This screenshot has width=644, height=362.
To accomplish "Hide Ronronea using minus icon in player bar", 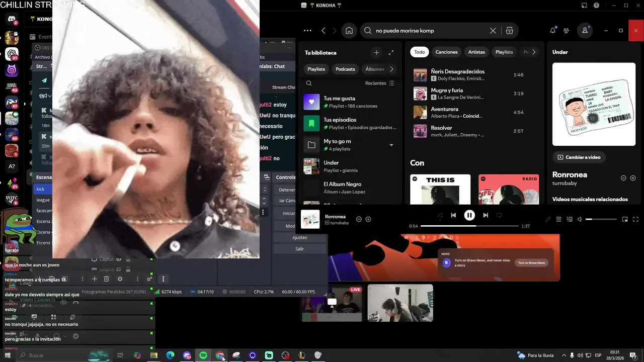I will (359, 219).
